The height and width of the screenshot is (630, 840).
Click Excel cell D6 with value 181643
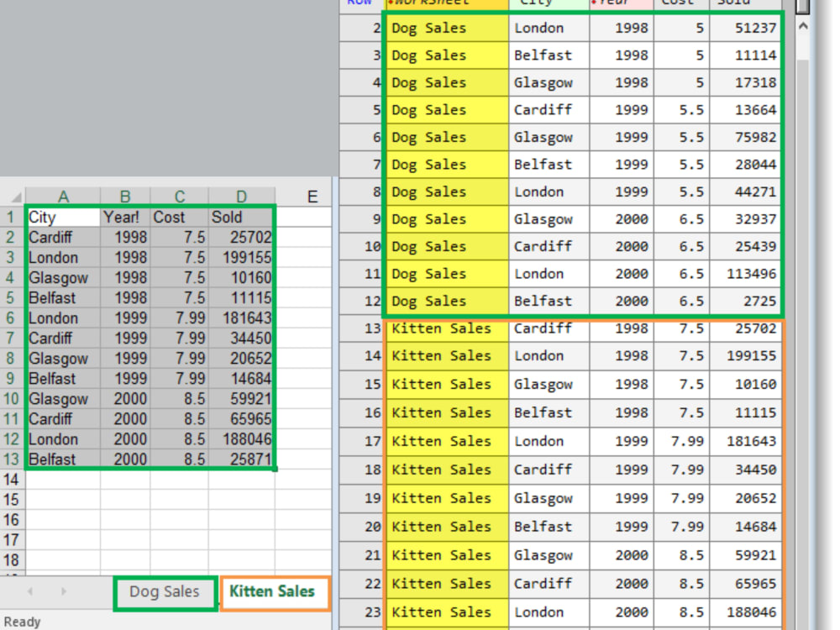coord(242,318)
